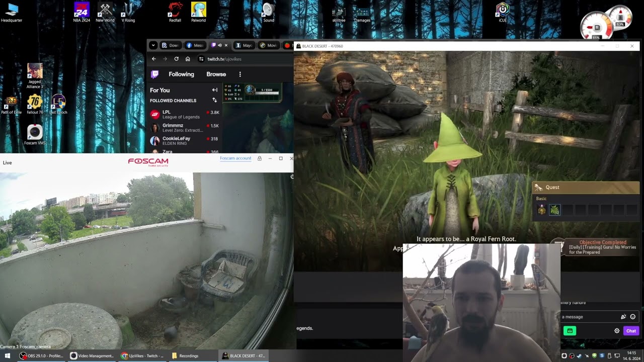
Task: Reload the Twitch page
Action: pos(177,59)
